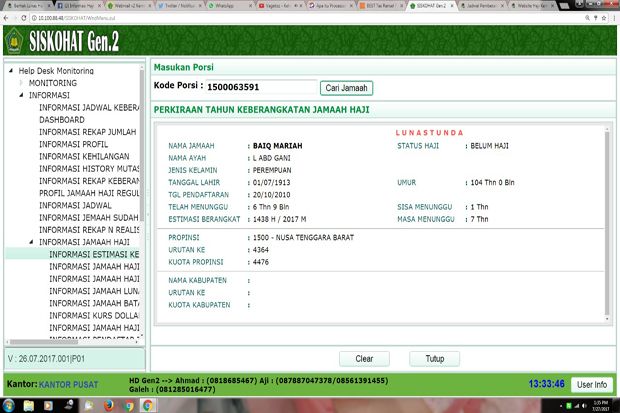Click the Clear button
Viewport: 620px width, 413px height.
click(364, 359)
